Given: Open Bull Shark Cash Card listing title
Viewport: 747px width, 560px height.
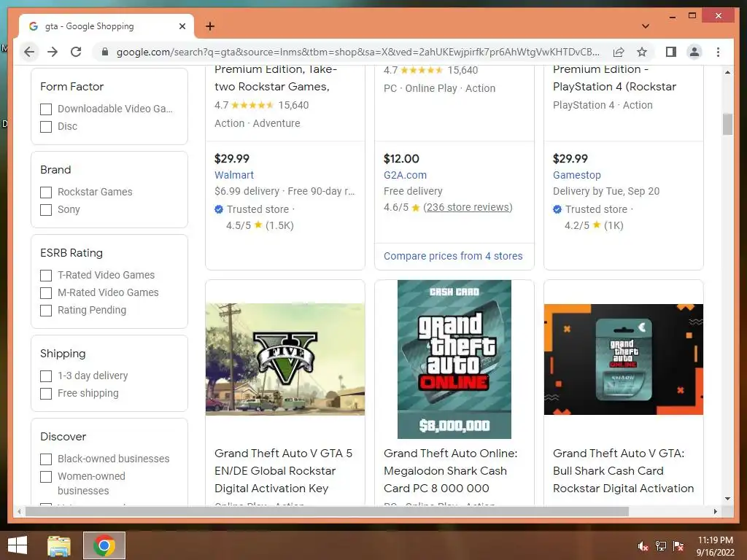Looking at the screenshot, I should 623,470.
